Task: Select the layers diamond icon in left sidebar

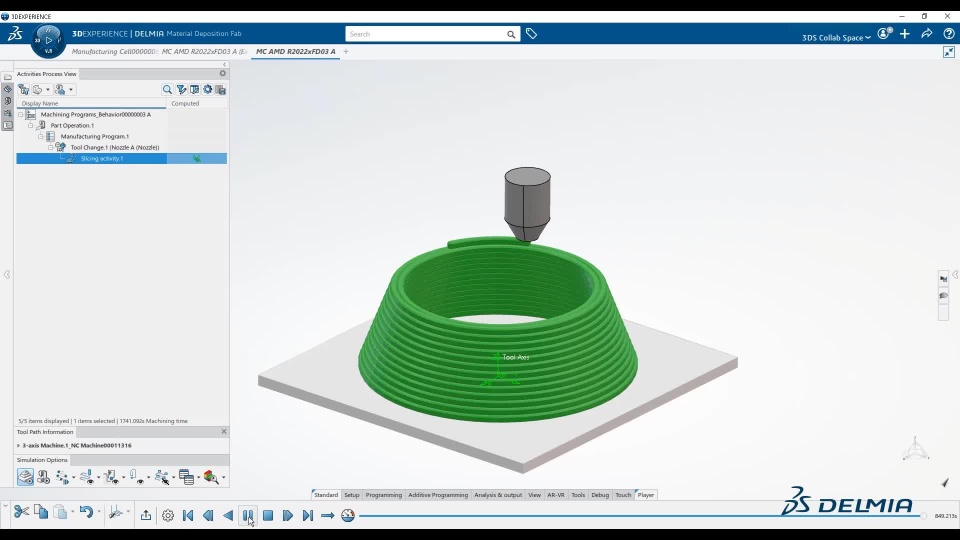Action: pyautogui.click(x=7, y=89)
